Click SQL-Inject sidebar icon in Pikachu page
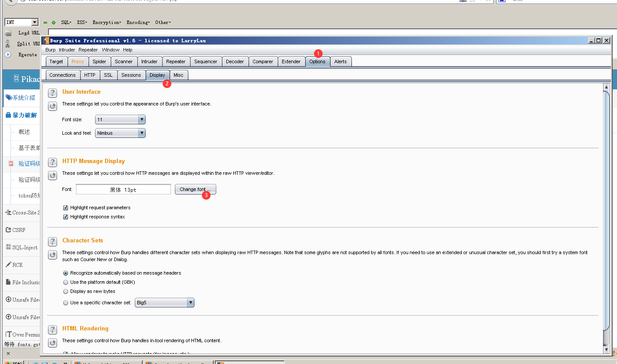Image resolution: width=617 pixels, height=364 pixels. [x=8, y=247]
